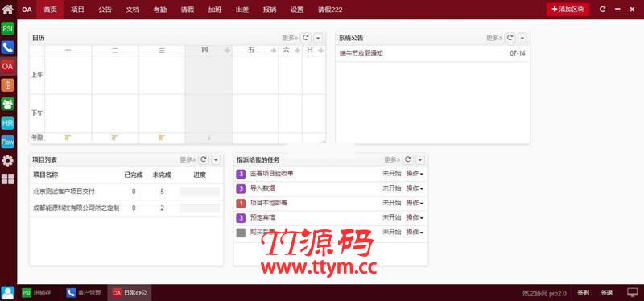Click the 签退 button in bottom bar
The height and width of the screenshot is (301, 644).
(607, 293)
